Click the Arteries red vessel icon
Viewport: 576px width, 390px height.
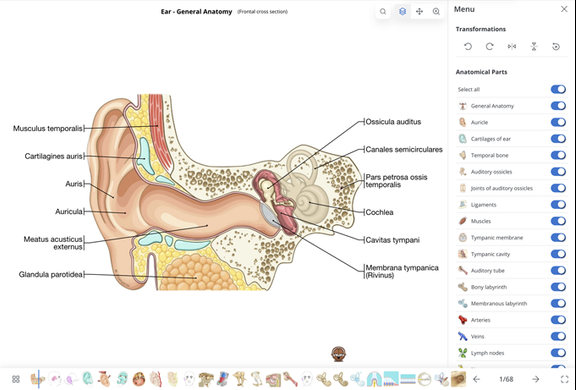click(x=462, y=320)
